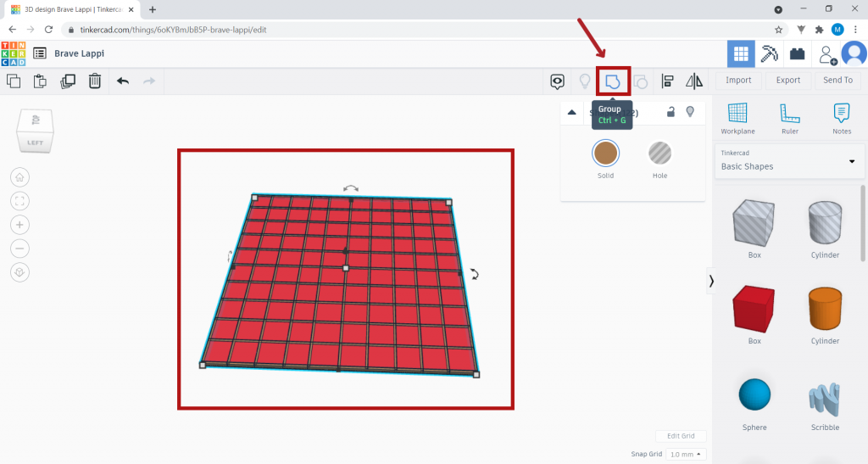Pick the Scribble shape
This screenshot has width=868, height=464.
(x=825, y=400)
